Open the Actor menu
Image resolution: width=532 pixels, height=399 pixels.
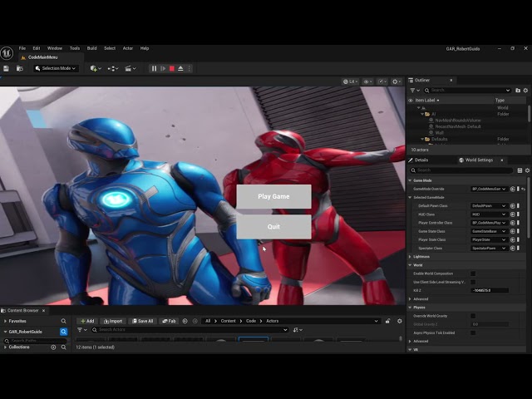(128, 48)
